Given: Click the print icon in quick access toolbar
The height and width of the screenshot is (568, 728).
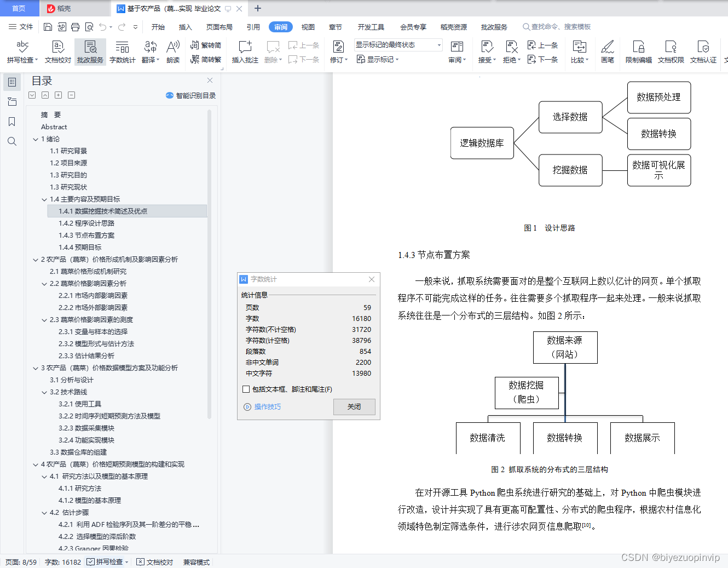Looking at the screenshot, I should click(x=75, y=27).
